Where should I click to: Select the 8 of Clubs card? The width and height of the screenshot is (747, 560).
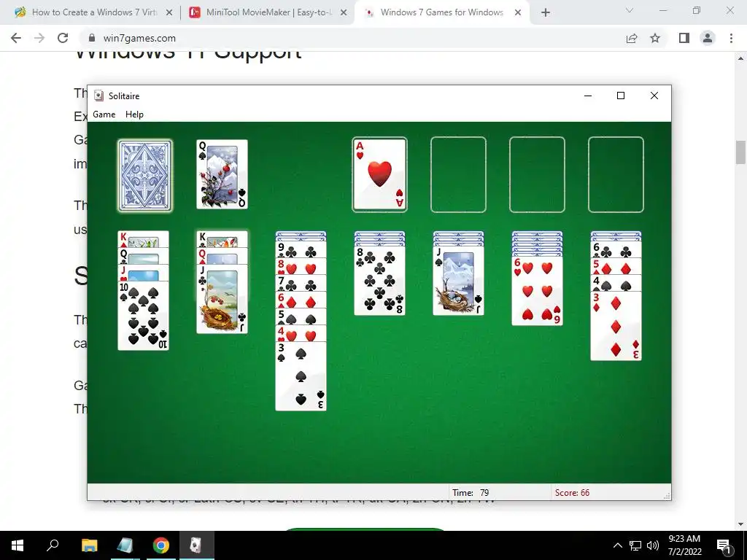[379, 281]
